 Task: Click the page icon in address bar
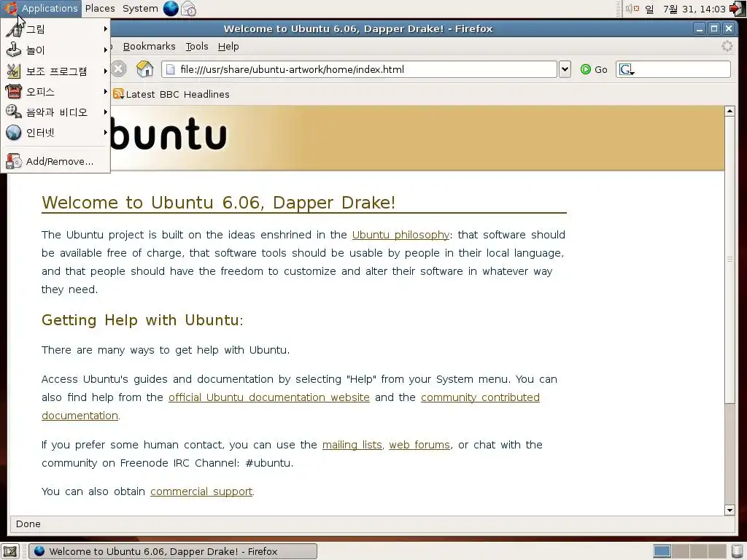170,69
